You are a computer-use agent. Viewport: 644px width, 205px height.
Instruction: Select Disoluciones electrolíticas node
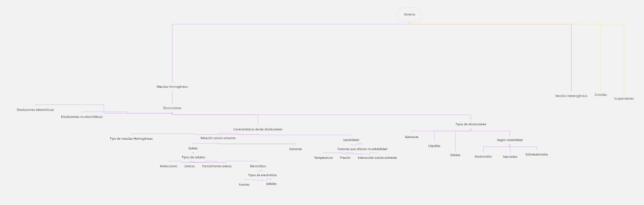coord(35,110)
